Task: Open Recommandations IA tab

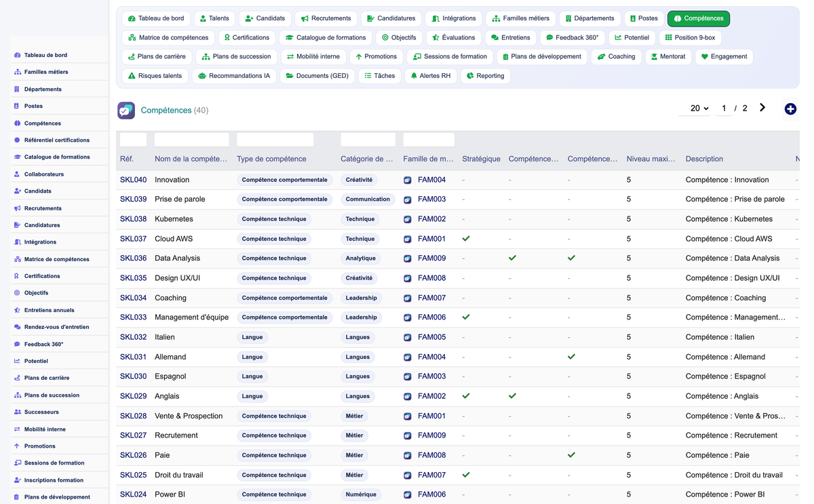Action: pos(233,76)
